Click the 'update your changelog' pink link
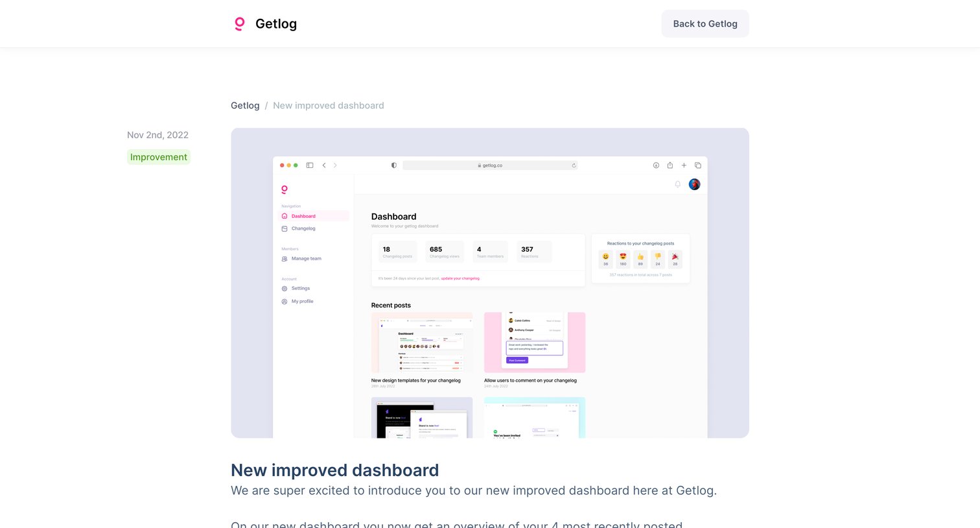Screen dimensions: 980x528 point(460,278)
